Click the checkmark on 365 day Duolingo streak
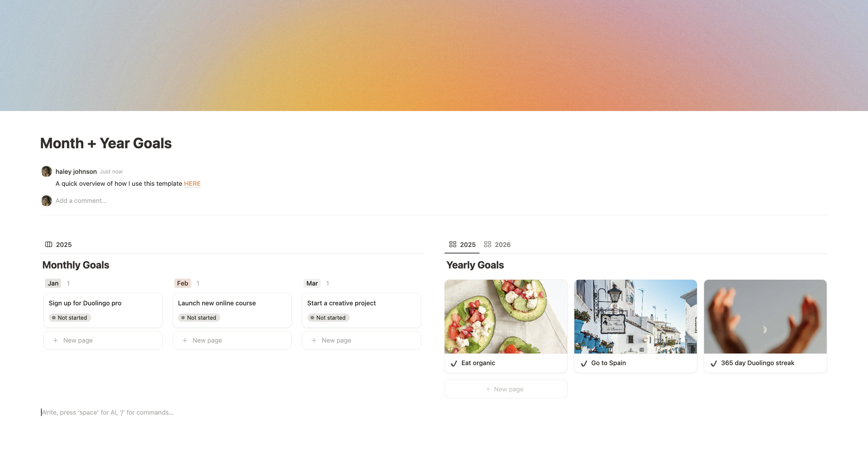Viewport: 868px width, 472px height. (x=714, y=363)
